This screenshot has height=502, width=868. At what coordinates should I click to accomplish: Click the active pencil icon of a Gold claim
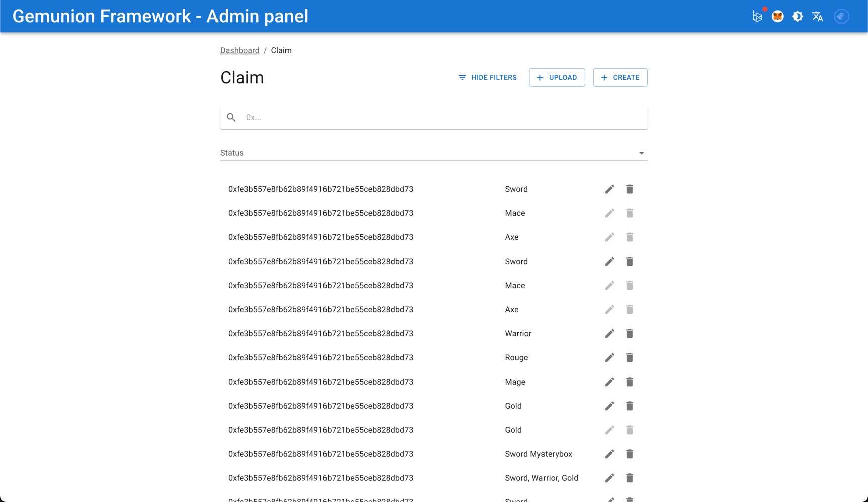point(609,406)
